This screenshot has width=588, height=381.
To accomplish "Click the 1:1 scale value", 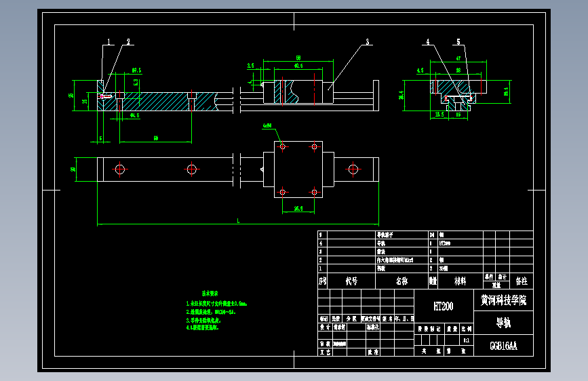I will coord(466,340).
